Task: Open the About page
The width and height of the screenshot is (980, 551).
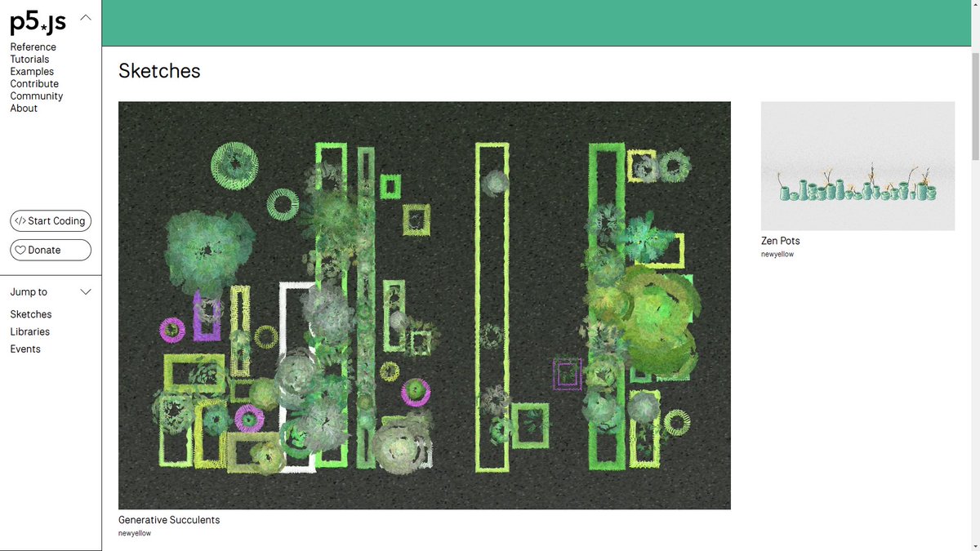Action: (x=24, y=109)
